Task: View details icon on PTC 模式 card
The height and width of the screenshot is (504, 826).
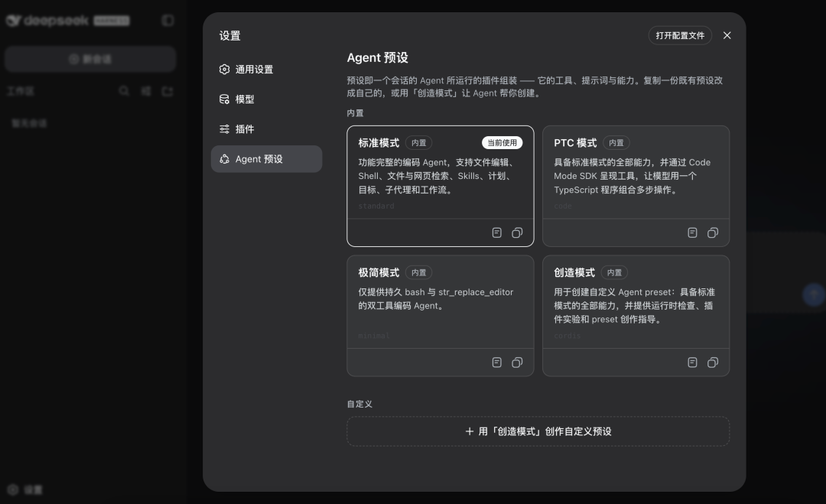Action: (692, 232)
